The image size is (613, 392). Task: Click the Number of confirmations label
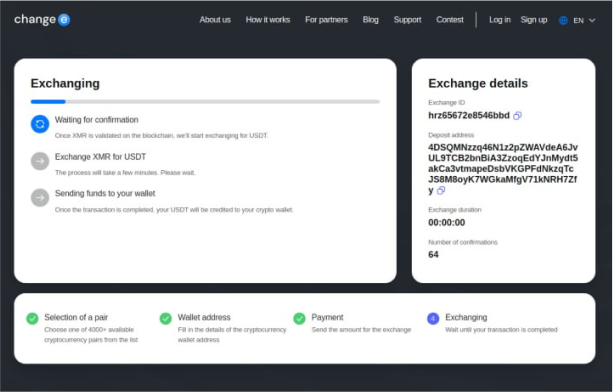463,242
